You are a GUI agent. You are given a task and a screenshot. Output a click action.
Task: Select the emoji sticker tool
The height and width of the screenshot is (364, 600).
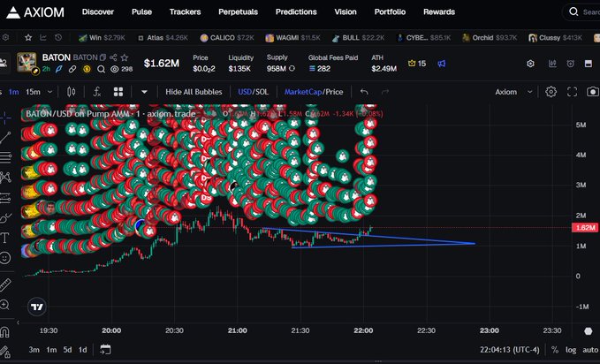(5, 258)
